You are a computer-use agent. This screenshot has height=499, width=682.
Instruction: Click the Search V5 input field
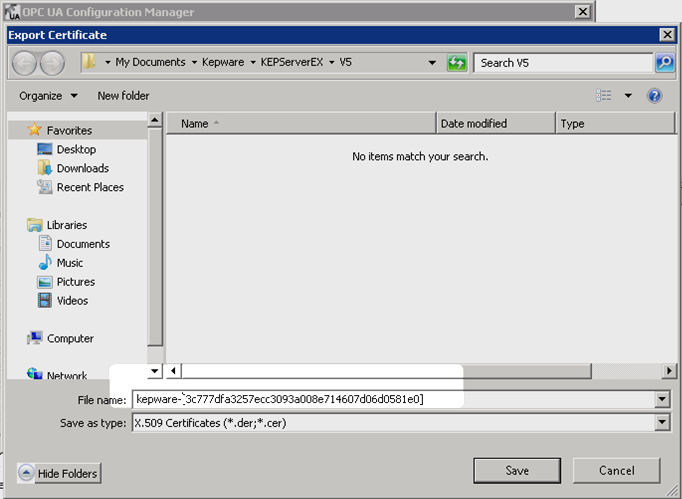click(563, 63)
